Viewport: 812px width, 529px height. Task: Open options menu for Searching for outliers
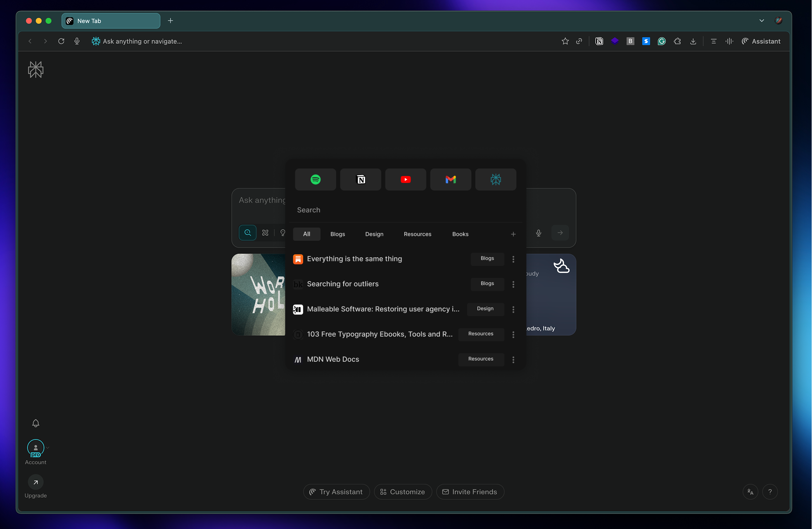513,284
